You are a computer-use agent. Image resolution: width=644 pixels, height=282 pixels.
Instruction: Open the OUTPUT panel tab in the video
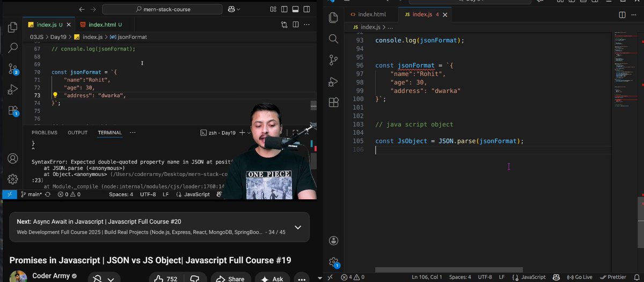point(78,133)
